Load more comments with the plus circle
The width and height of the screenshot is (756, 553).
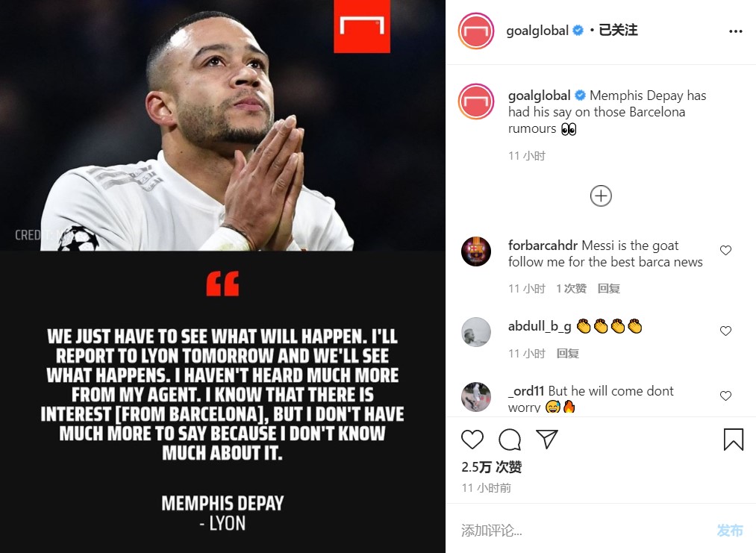[601, 196]
